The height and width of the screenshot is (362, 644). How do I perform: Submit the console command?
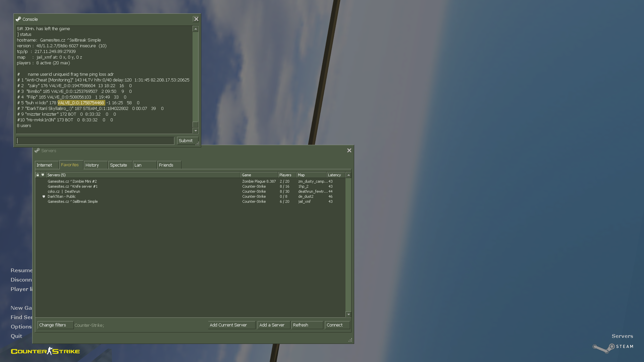pyautogui.click(x=187, y=140)
